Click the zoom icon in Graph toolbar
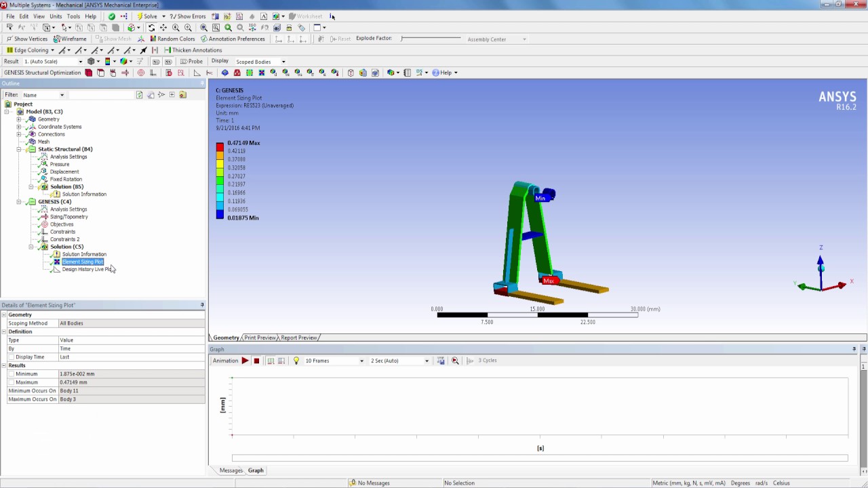Screen dimensions: 868x488 coord(455,361)
